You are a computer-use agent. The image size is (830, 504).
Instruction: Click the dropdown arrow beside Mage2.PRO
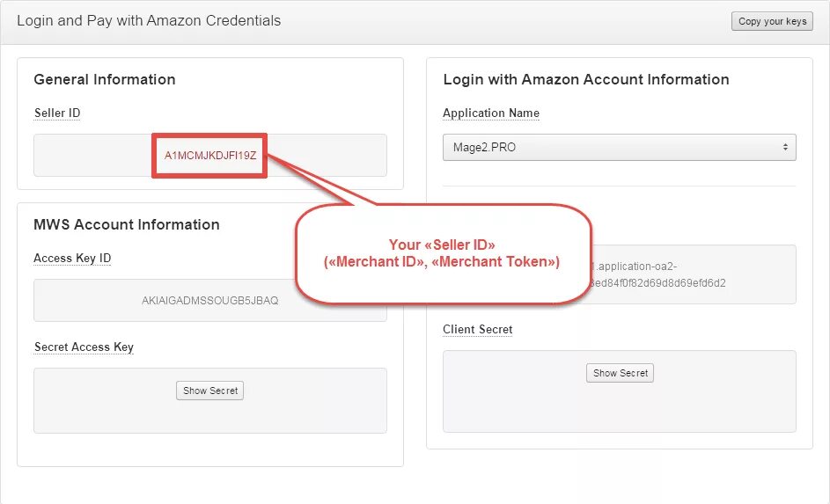tap(785, 148)
